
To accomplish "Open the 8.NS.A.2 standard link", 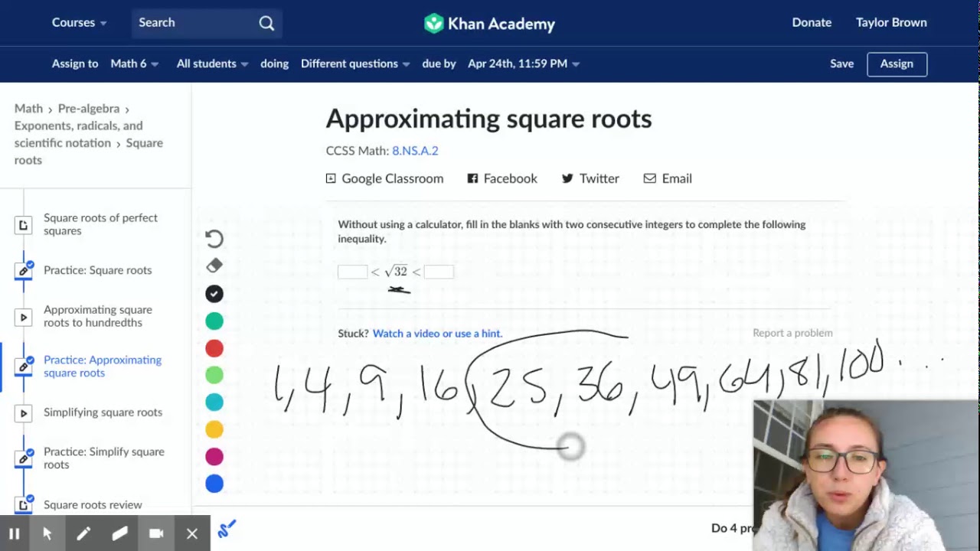I will click(x=415, y=151).
